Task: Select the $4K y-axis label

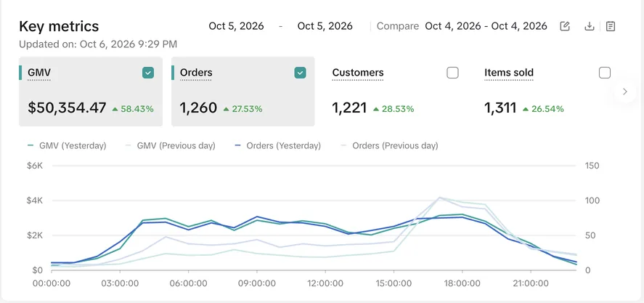Action: click(x=35, y=201)
